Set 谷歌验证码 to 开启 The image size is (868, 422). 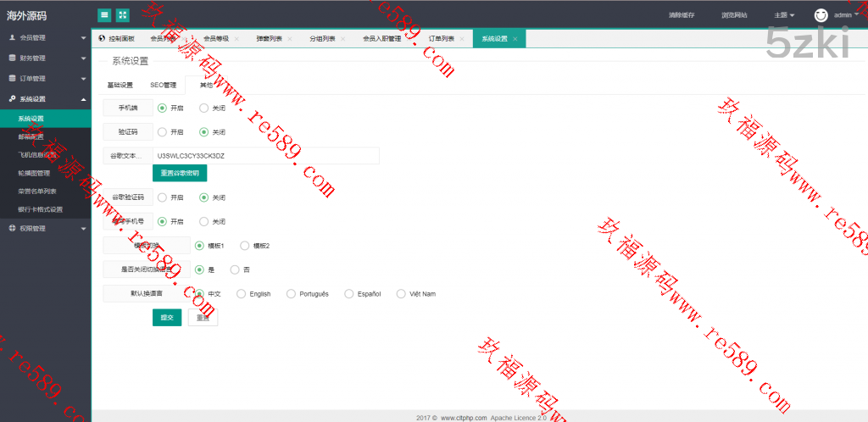(x=162, y=197)
